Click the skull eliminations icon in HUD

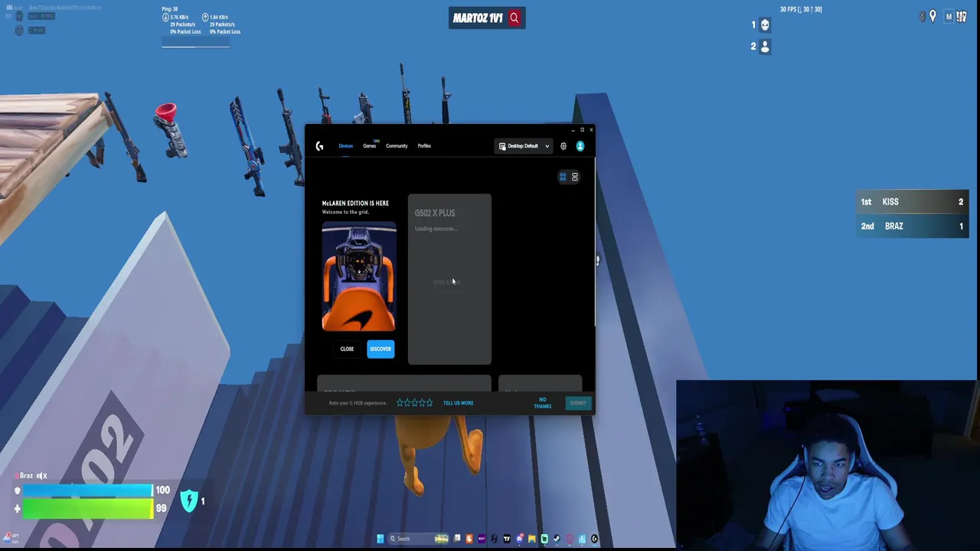pos(765,24)
